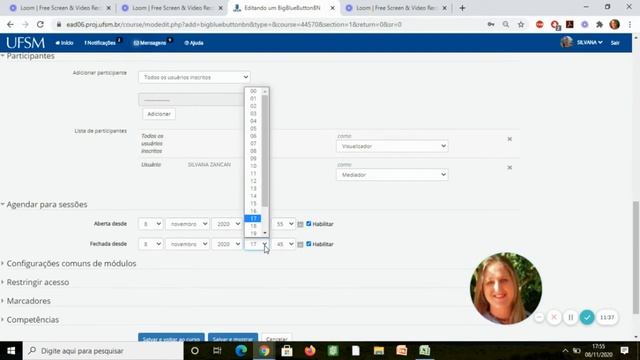Click the UFSM logo in the header
The height and width of the screenshot is (360, 640).
25,42
